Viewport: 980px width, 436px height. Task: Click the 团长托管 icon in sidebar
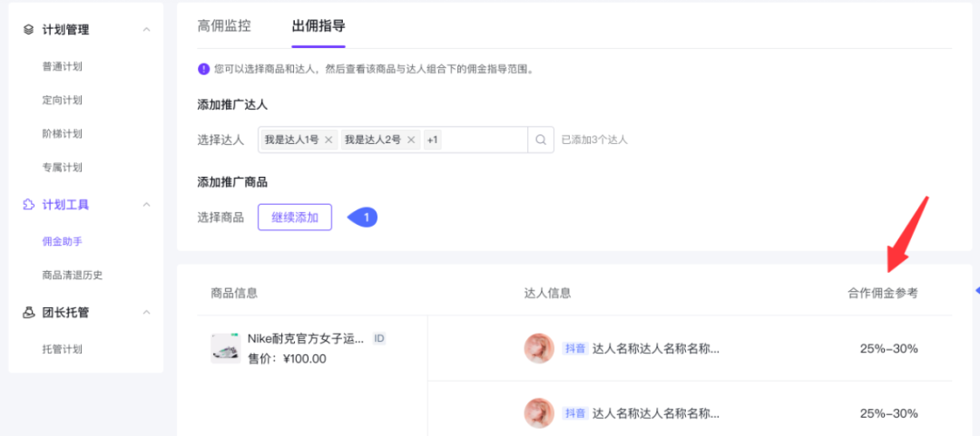click(x=29, y=313)
